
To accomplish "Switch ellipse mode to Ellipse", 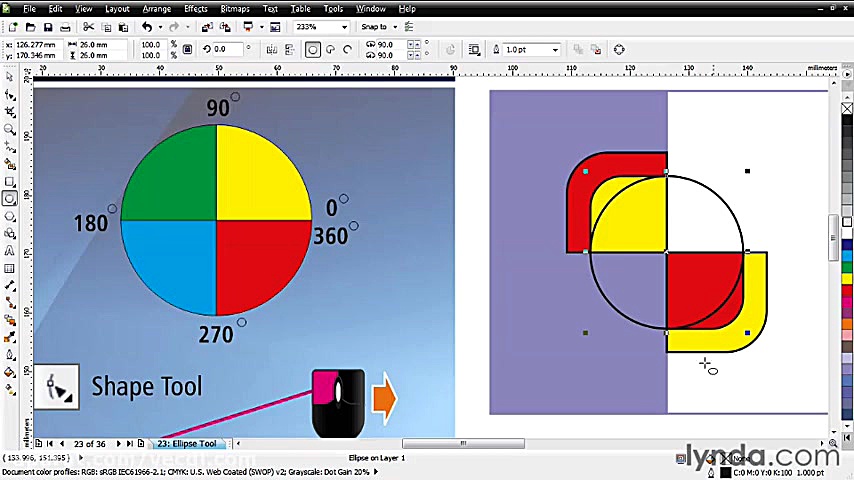I will click(313, 50).
